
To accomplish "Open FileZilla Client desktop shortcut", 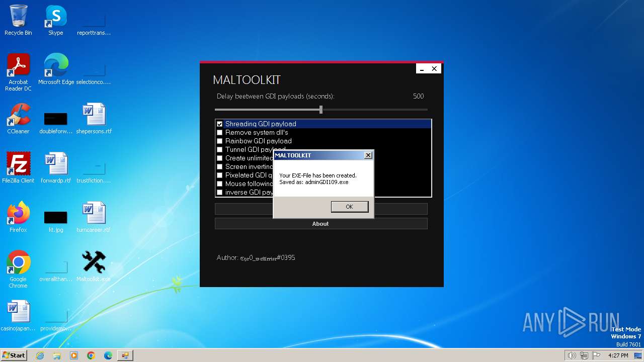I will 18,168.
